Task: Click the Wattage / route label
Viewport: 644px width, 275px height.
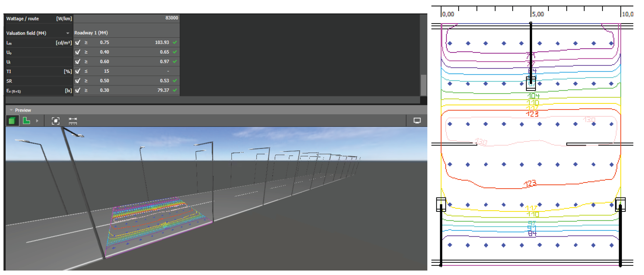Action: click(22, 19)
